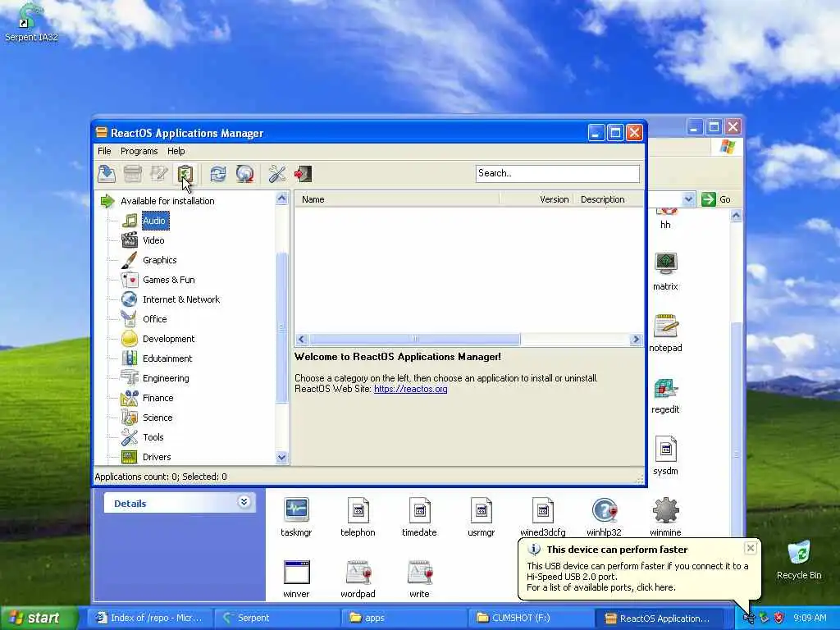Open the Help menu

click(176, 151)
